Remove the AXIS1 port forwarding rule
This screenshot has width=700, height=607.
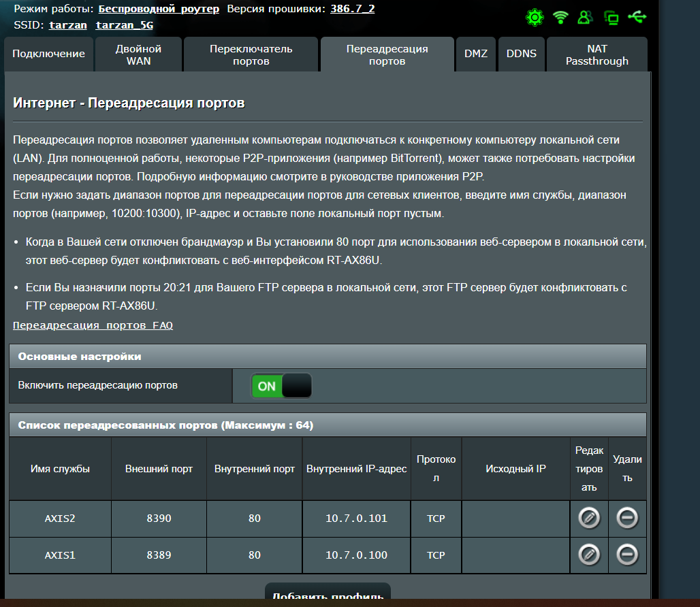pyautogui.click(x=627, y=555)
